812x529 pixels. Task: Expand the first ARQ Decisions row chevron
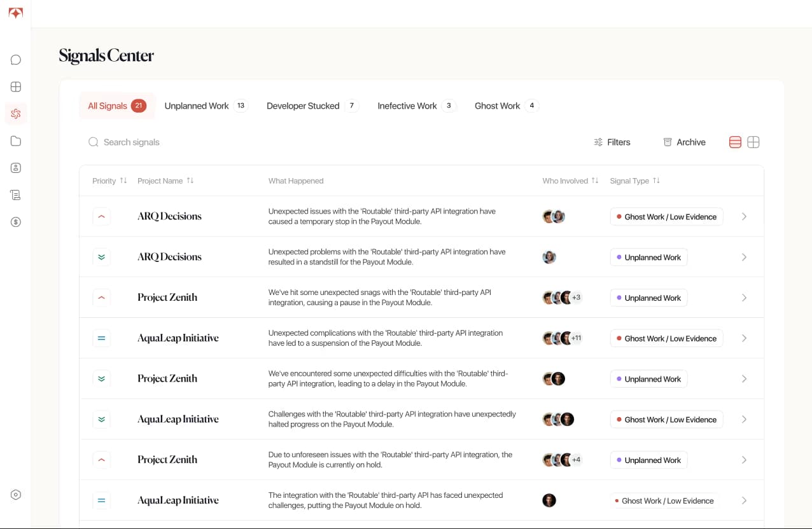pos(744,217)
